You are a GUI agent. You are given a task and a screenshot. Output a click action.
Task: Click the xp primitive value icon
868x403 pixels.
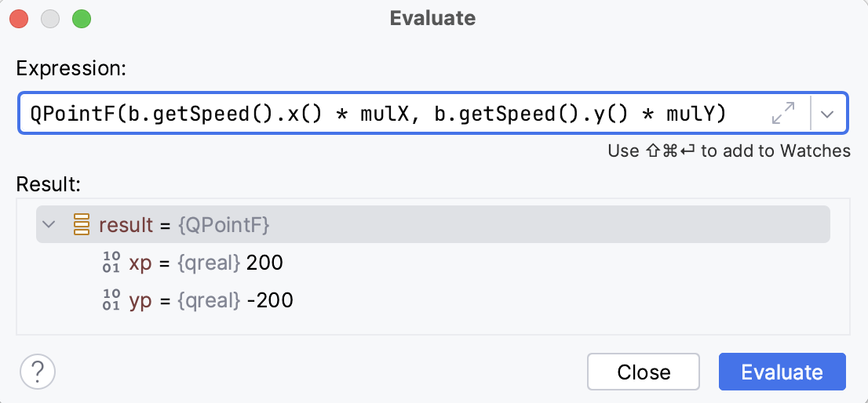point(111,263)
